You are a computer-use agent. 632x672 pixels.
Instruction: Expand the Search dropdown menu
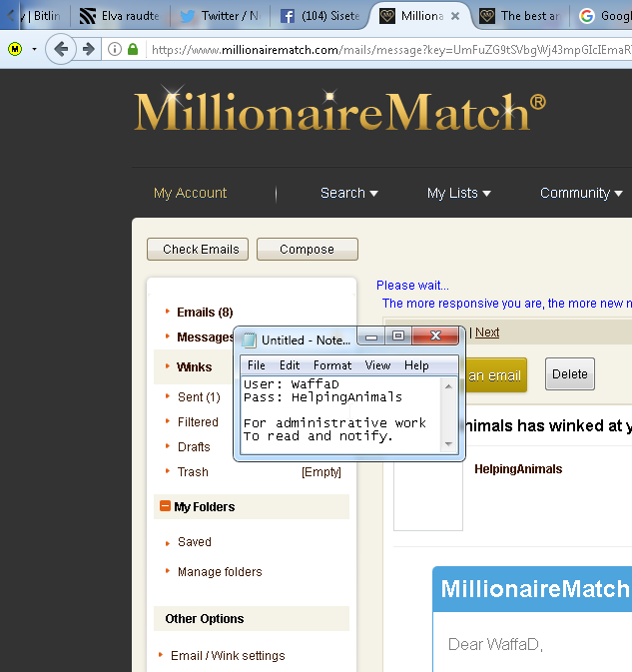click(349, 193)
